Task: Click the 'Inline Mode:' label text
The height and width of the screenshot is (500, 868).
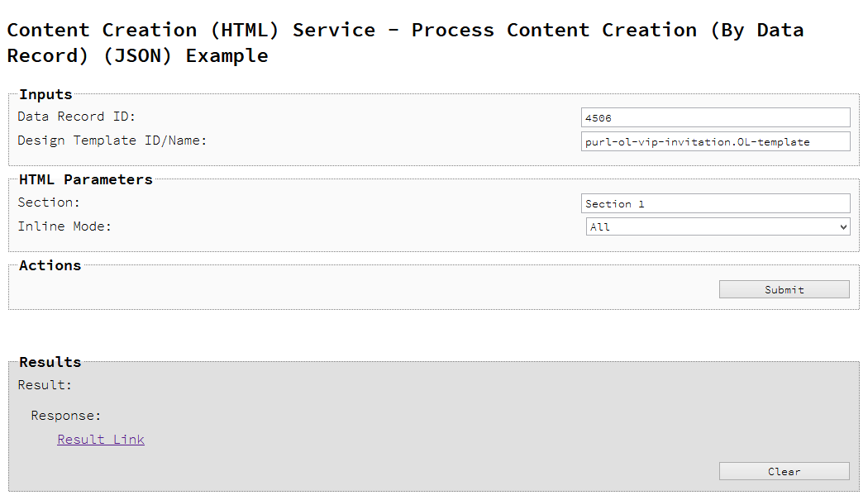Action: 64,226
